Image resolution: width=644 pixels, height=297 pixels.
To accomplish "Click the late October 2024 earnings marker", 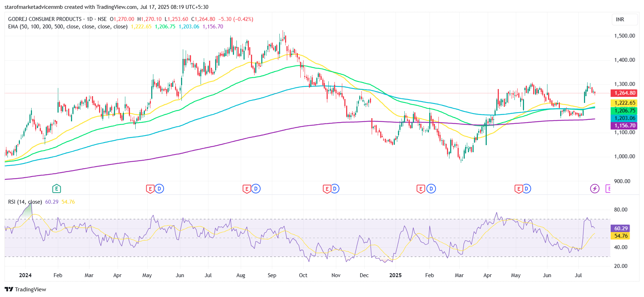I will click(327, 189).
